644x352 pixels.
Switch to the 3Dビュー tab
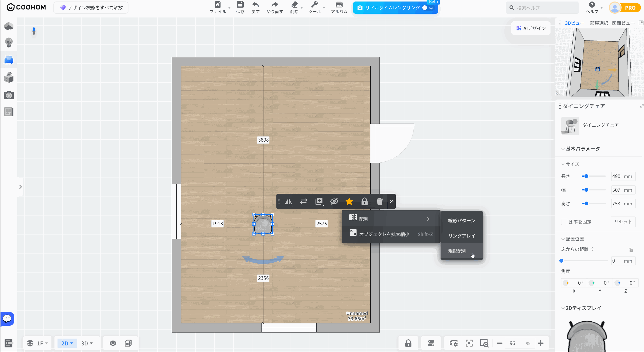click(x=574, y=23)
